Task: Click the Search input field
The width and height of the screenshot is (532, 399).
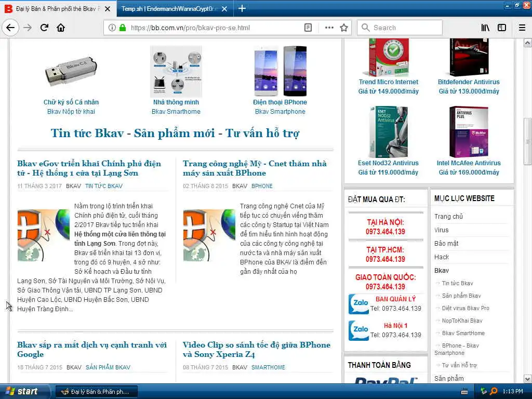Action: pos(400,28)
